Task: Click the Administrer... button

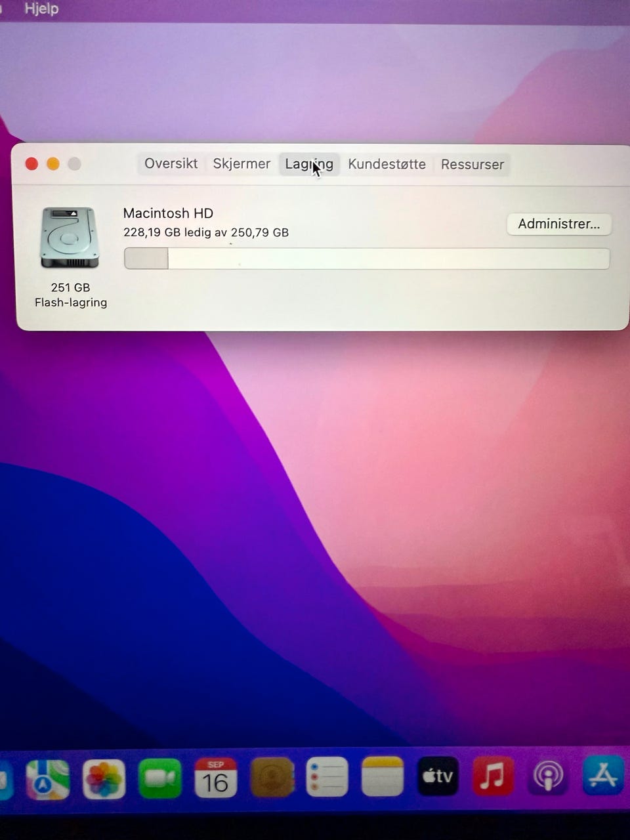Action: (x=559, y=224)
